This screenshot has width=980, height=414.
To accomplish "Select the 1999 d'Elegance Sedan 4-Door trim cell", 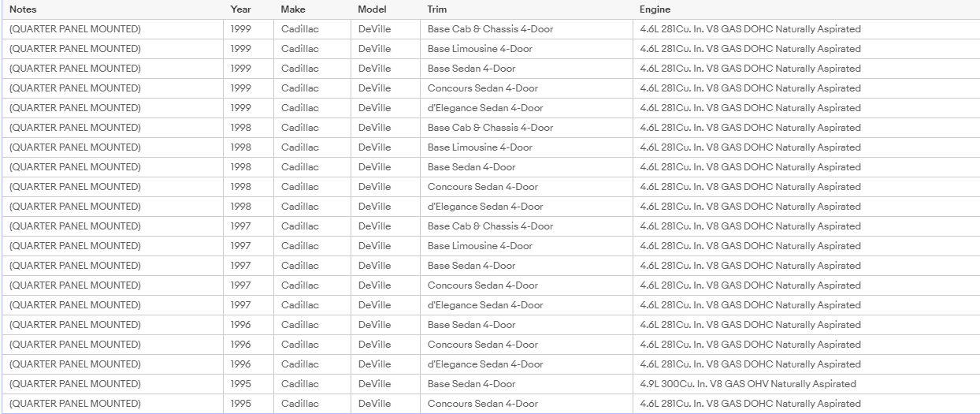I will pos(527,108).
